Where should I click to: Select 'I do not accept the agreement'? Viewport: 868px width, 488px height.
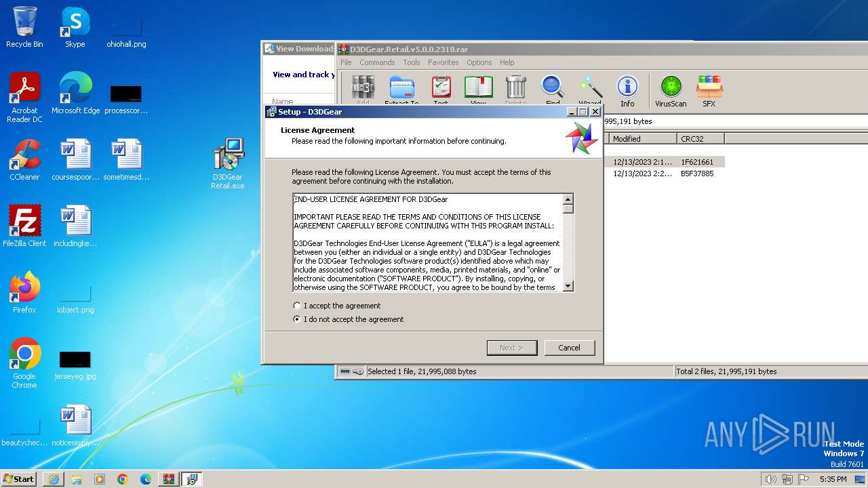(x=349, y=319)
